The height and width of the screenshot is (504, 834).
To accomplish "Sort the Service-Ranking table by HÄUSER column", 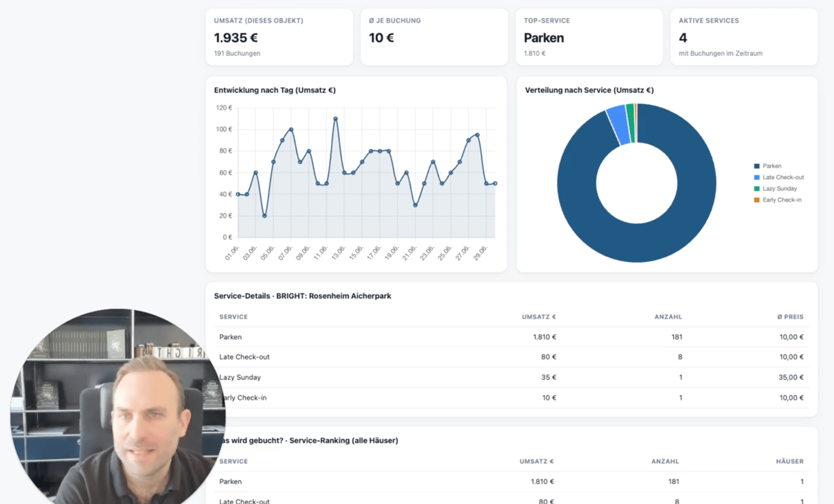I will coord(790,462).
